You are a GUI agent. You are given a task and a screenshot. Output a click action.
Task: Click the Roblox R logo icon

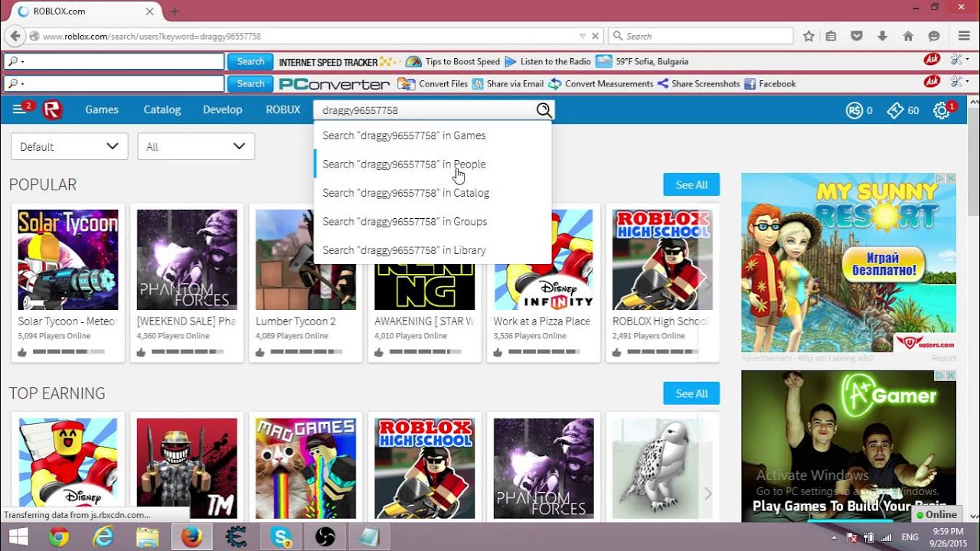tap(52, 110)
